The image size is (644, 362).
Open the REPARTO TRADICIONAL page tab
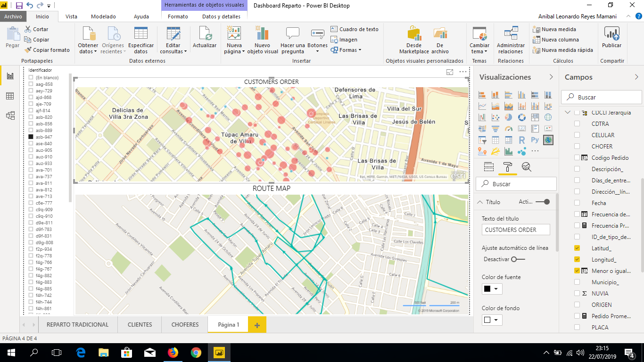coord(78,324)
